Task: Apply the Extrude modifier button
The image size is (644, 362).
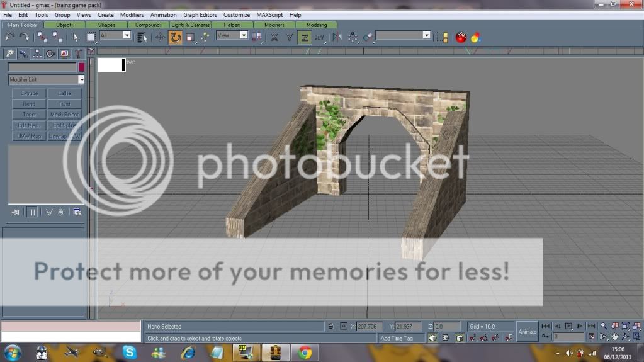Action: click(29, 93)
